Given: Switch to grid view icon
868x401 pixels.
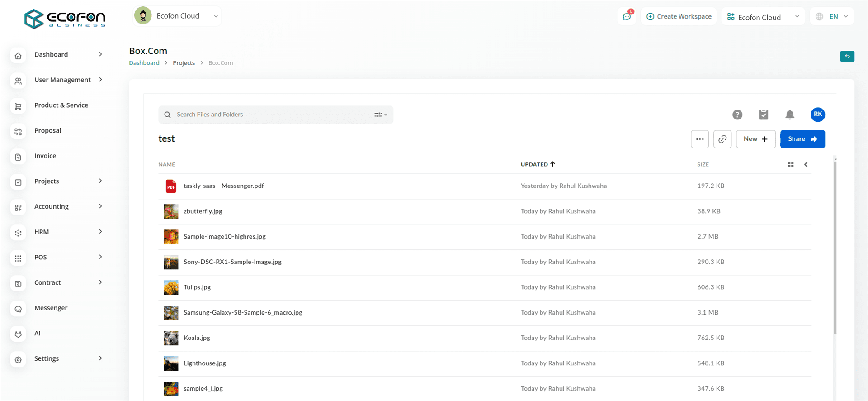Looking at the screenshot, I should (791, 164).
